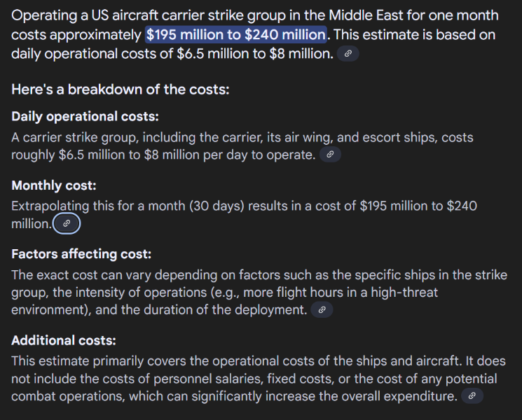Click the highlighted '$195 million to $240 million' text
The height and width of the screenshot is (420, 522).
pos(236,34)
